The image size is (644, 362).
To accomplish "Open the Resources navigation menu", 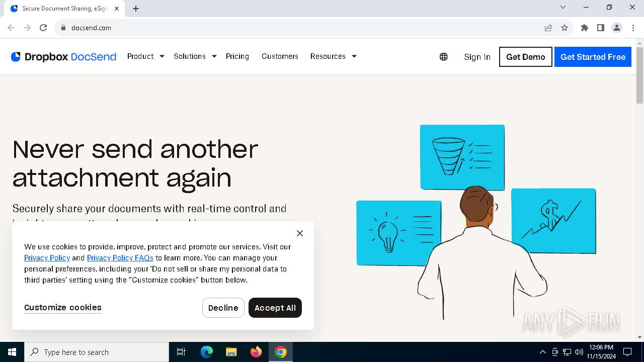I will click(x=328, y=56).
